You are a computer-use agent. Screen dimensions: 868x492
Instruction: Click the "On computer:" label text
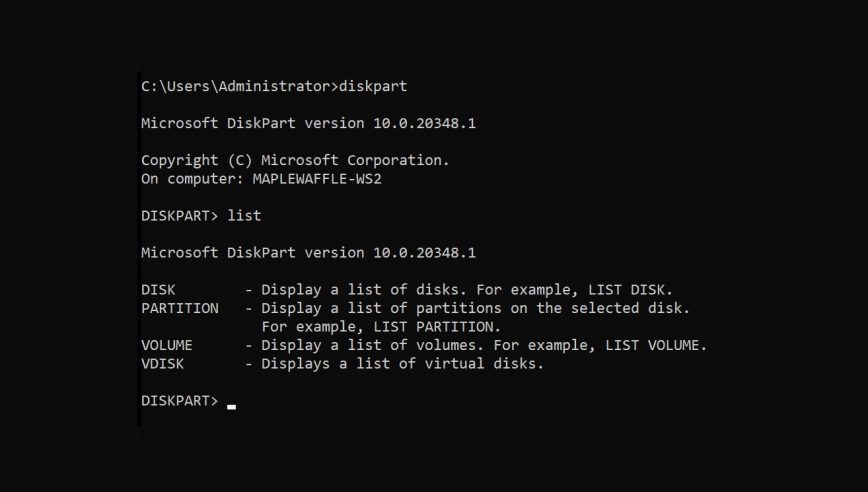pyautogui.click(x=188, y=178)
